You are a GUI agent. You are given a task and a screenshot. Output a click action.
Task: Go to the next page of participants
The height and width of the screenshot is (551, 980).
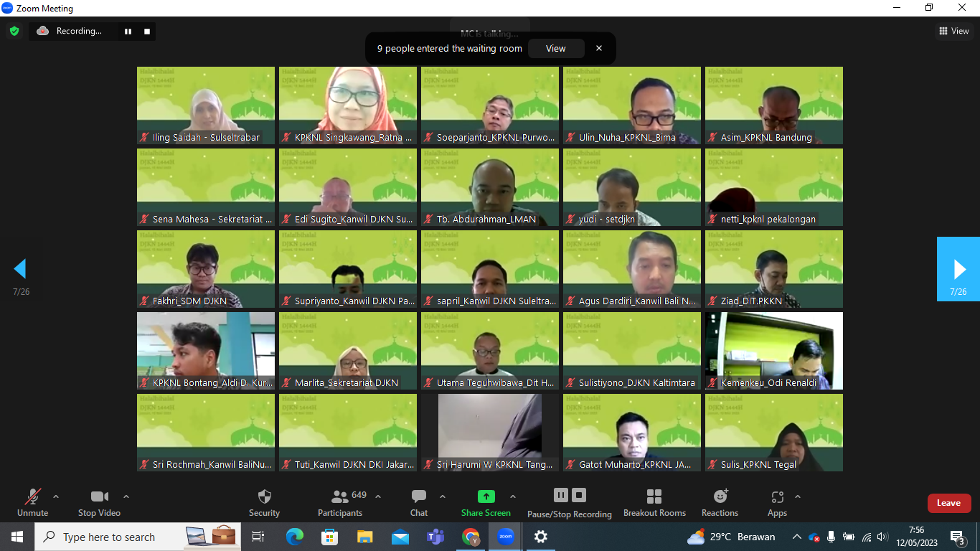point(958,269)
